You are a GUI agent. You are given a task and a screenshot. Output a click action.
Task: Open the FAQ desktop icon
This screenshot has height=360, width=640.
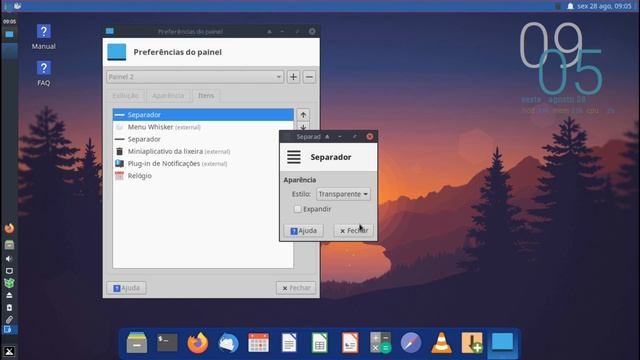point(44,73)
